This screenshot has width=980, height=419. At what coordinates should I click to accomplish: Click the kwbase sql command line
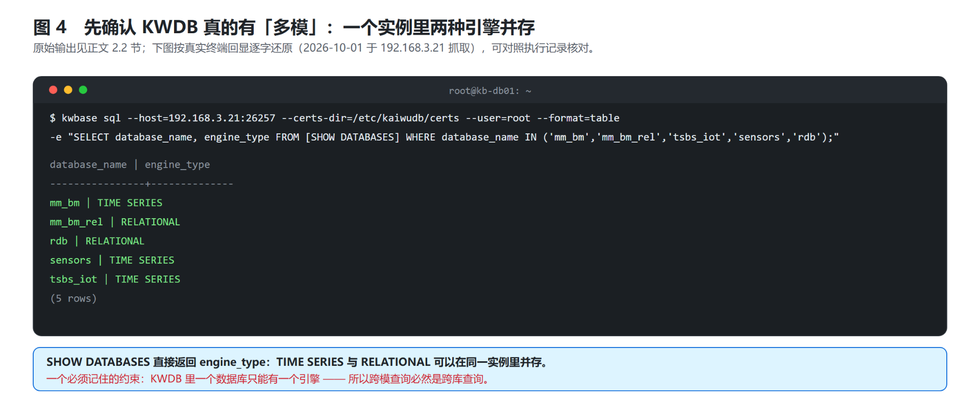coord(334,118)
